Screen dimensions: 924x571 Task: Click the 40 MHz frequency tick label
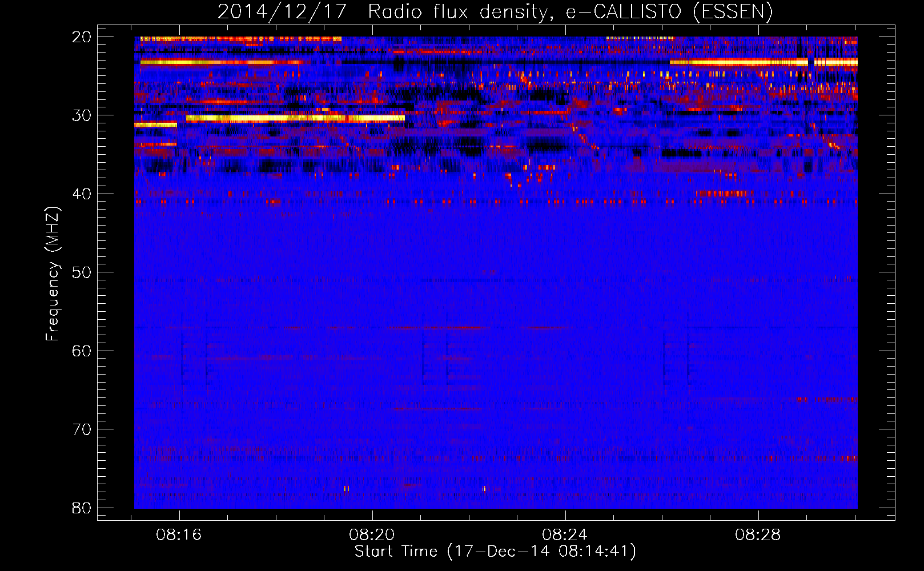tap(82, 194)
